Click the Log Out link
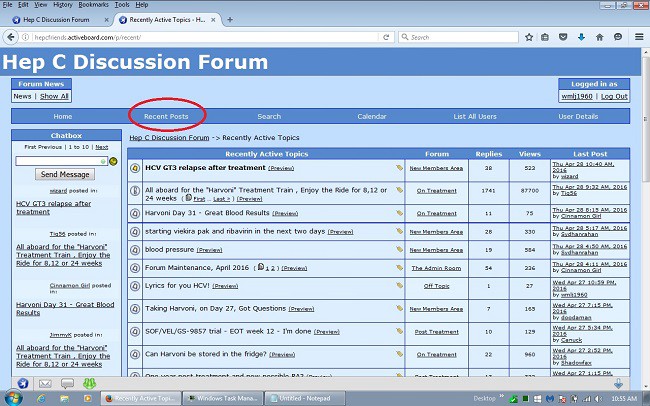This screenshot has height=406, width=650. tap(614, 97)
